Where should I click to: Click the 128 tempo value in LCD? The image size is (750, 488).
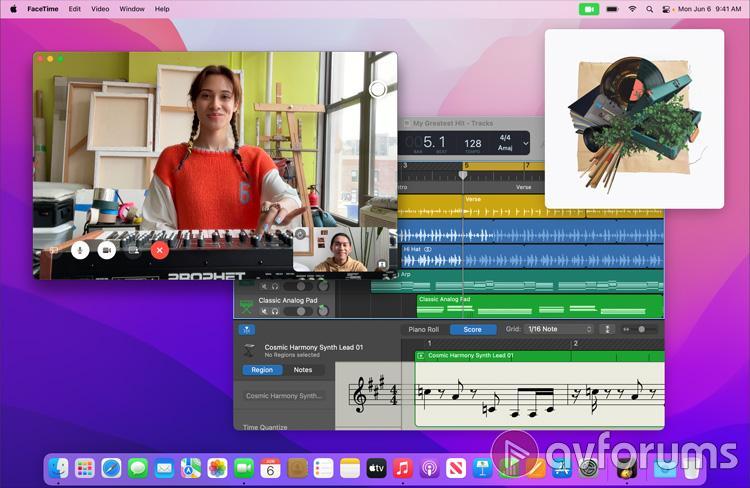[x=473, y=144]
